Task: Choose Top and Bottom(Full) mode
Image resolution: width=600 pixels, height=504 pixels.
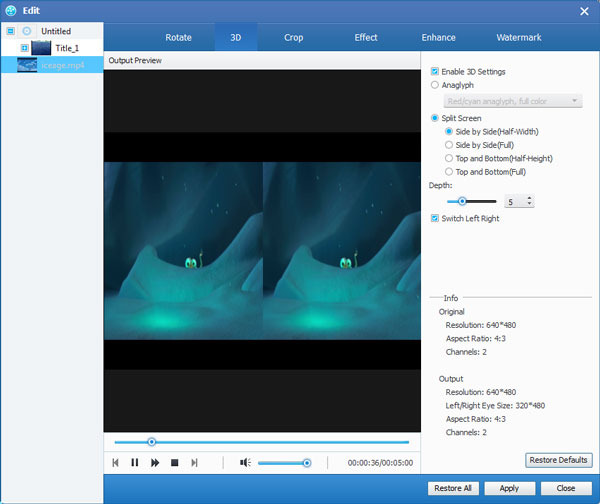Action: click(449, 171)
